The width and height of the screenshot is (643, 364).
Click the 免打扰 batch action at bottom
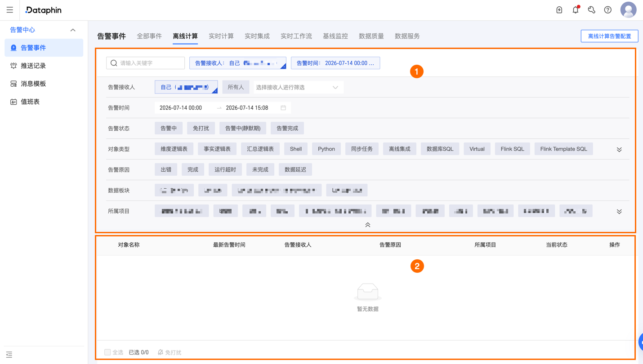(170, 352)
